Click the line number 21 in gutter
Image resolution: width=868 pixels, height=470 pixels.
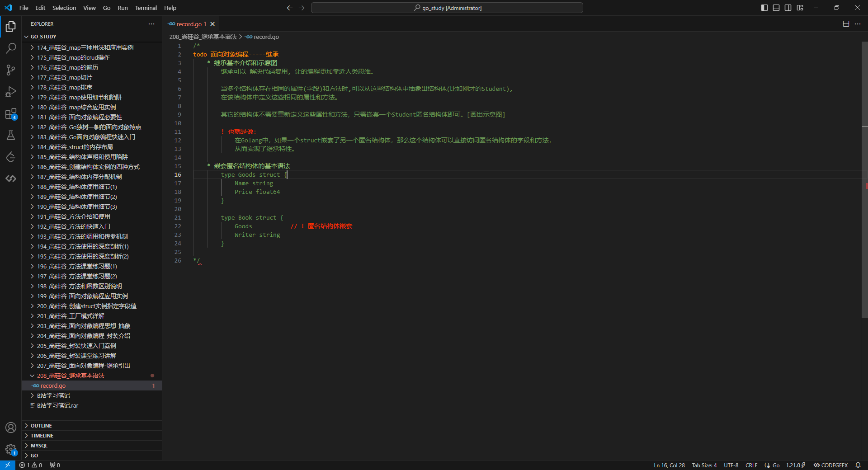(178, 218)
